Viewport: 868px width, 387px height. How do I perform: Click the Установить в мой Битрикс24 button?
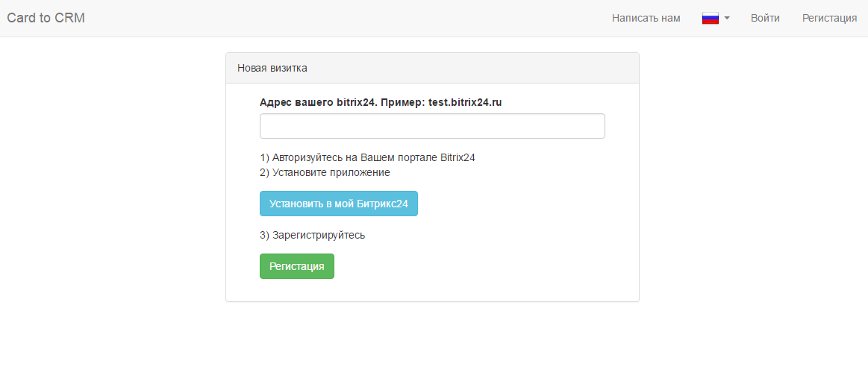(x=339, y=204)
